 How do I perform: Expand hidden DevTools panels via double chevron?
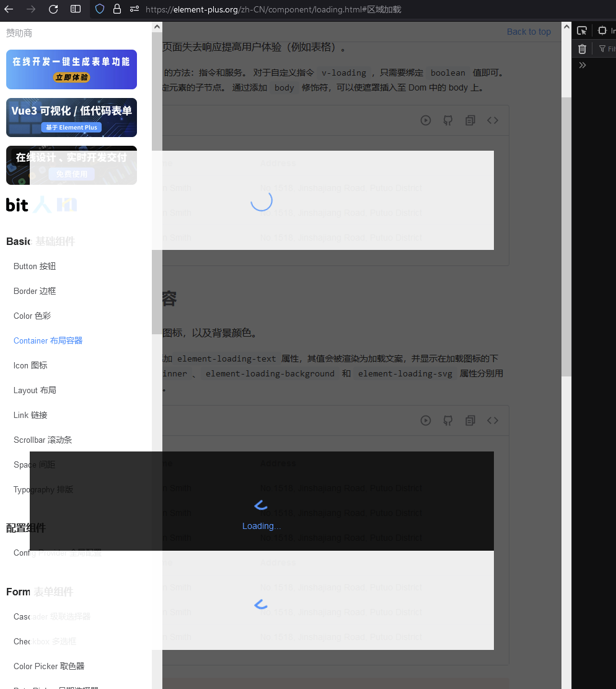click(581, 64)
